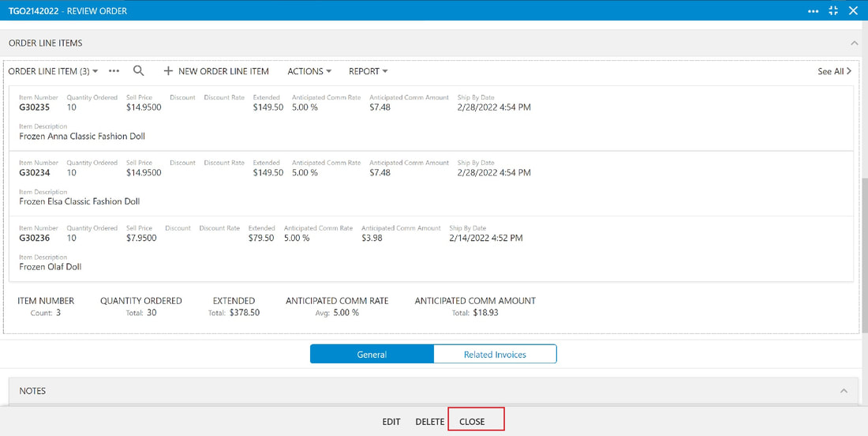868x436 pixels.
Task: Switch to the General tab
Action: (x=372, y=354)
